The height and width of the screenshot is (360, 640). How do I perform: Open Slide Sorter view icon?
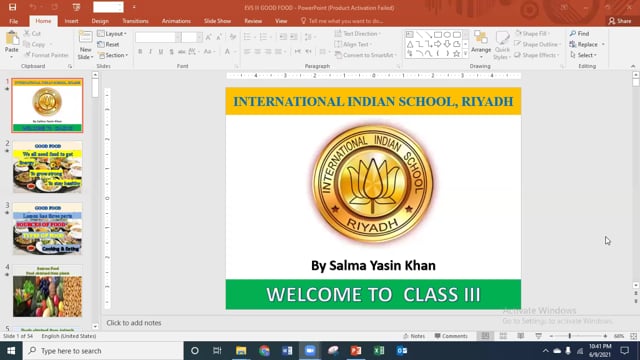(503, 336)
